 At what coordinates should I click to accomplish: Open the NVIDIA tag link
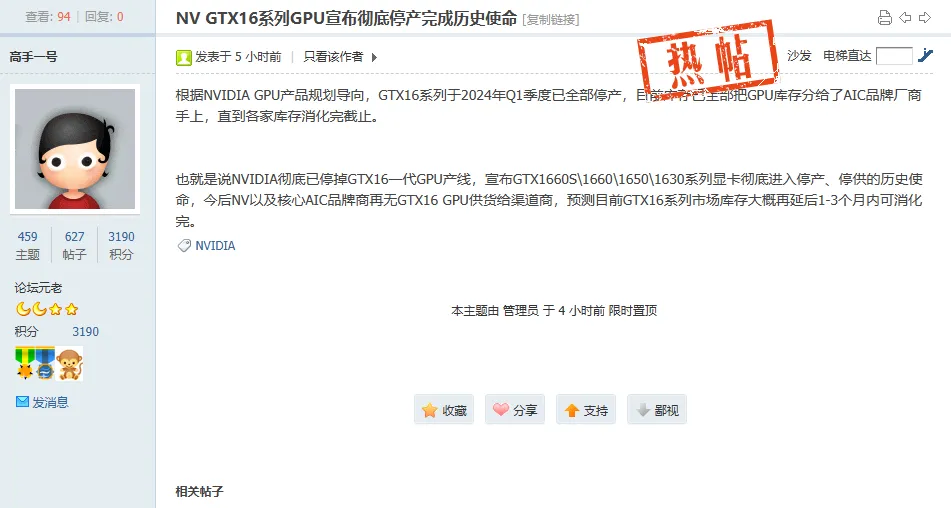215,246
